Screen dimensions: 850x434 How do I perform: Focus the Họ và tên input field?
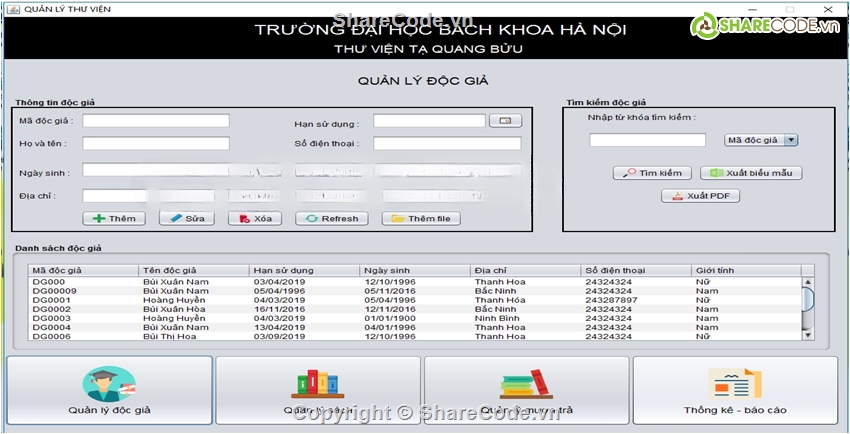156,143
